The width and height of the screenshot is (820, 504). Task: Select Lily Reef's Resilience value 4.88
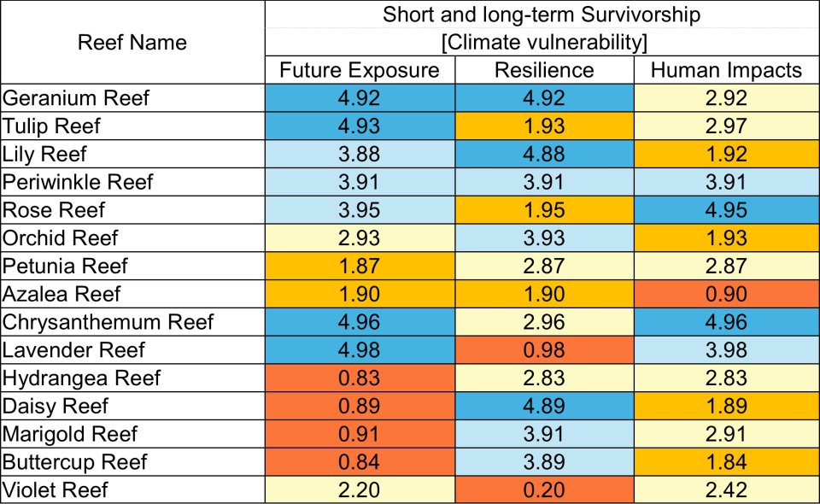(x=544, y=155)
